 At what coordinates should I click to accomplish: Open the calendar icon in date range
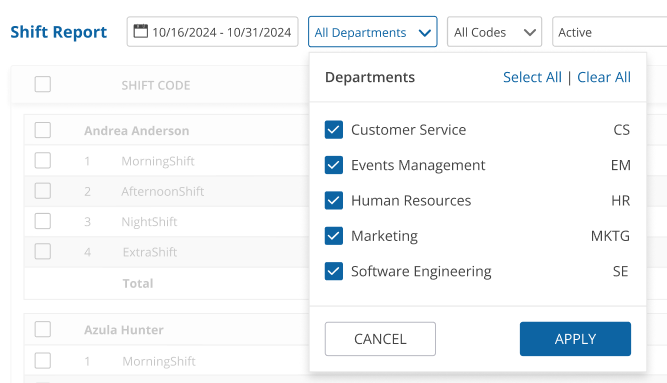point(140,31)
